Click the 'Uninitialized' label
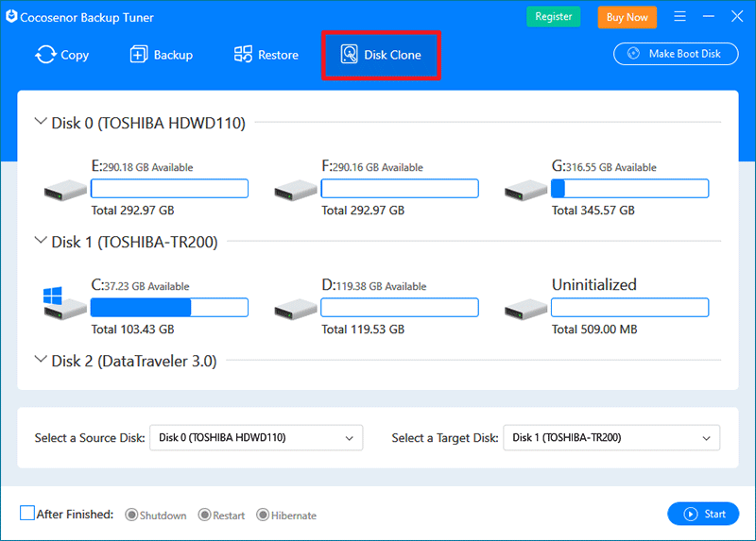 pyautogui.click(x=594, y=285)
